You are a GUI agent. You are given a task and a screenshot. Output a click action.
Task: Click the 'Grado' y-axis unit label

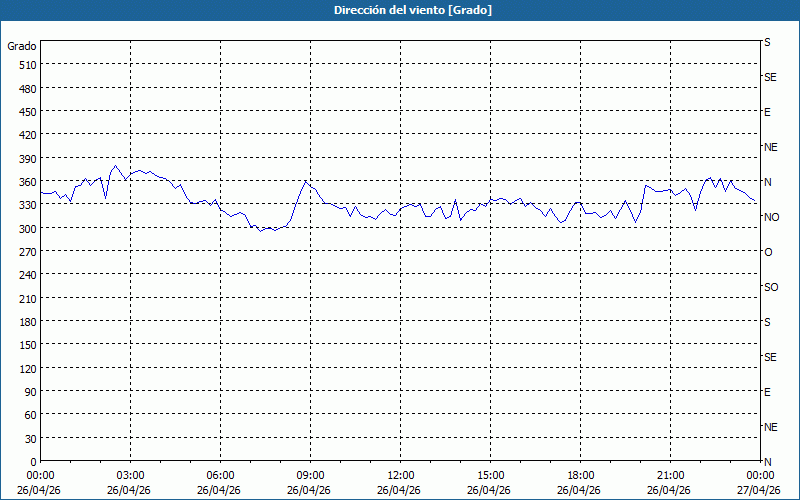22,46
